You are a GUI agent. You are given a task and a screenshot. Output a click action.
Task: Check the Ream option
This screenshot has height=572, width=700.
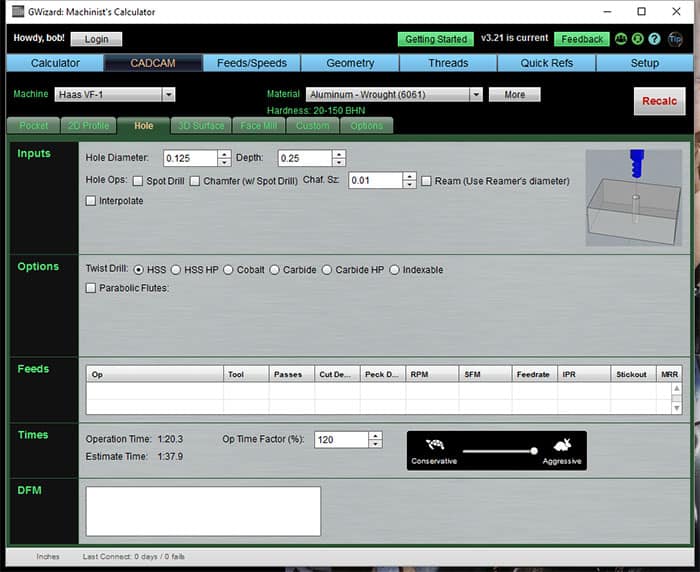pyautogui.click(x=426, y=181)
